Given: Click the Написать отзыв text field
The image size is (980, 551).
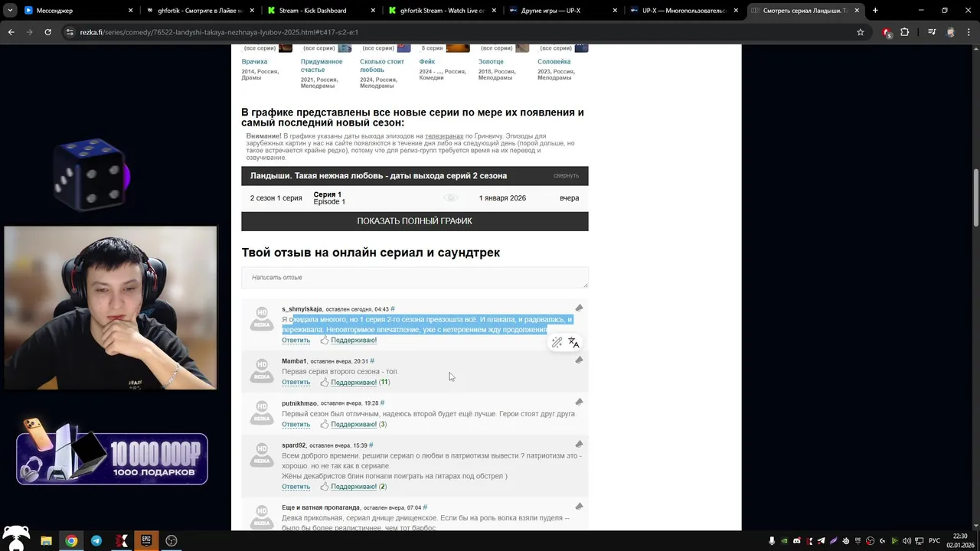Looking at the screenshot, I should pyautogui.click(x=414, y=277).
